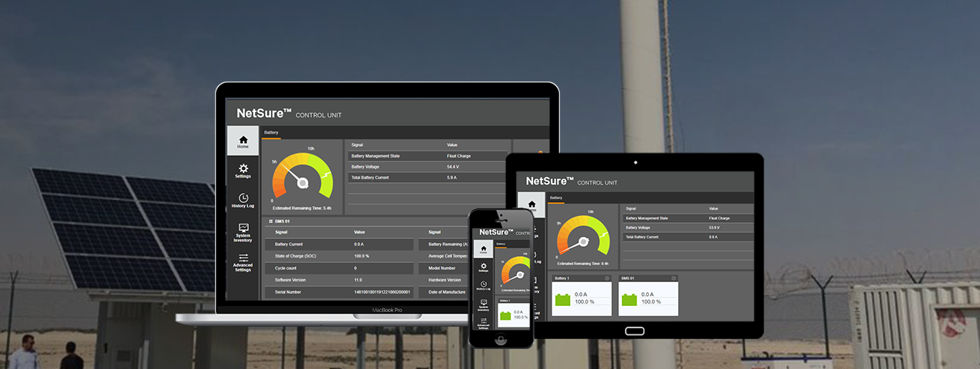Tap the phone's round home button
This screenshot has width=980, height=369.
[x=501, y=338]
